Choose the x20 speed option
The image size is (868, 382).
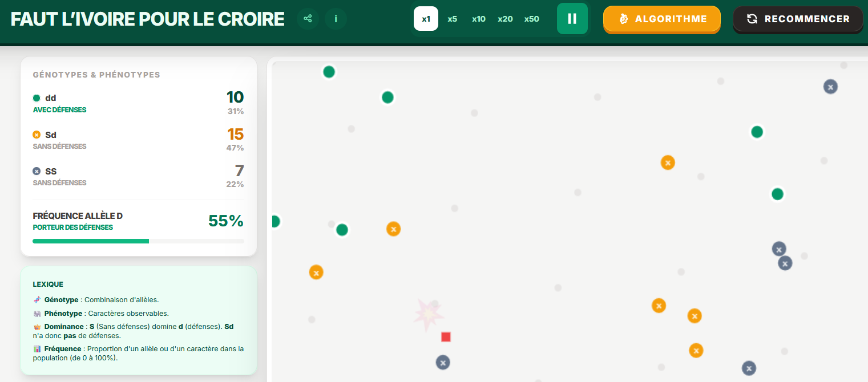click(505, 19)
